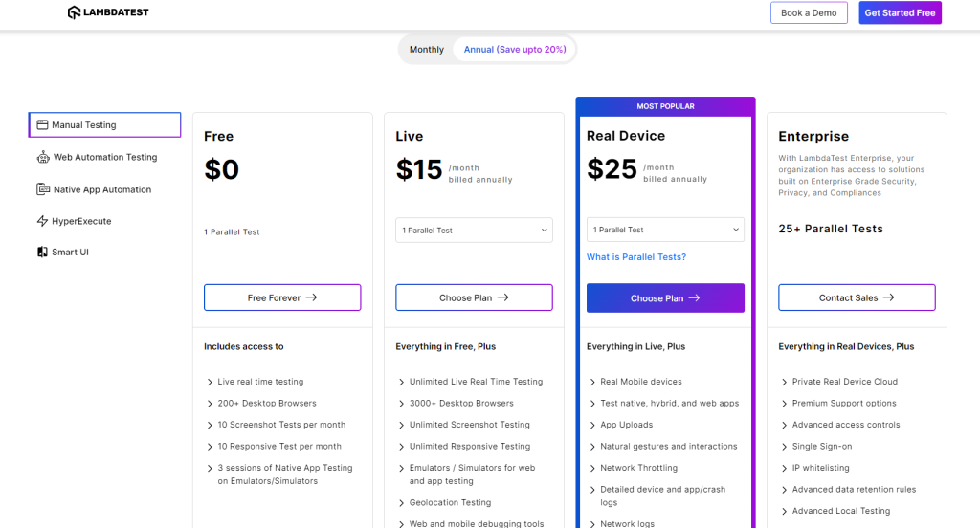Viewport: 980px width, 528px height.
Task: Click Web and mobile debugging tools text
Action: tap(477, 523)
